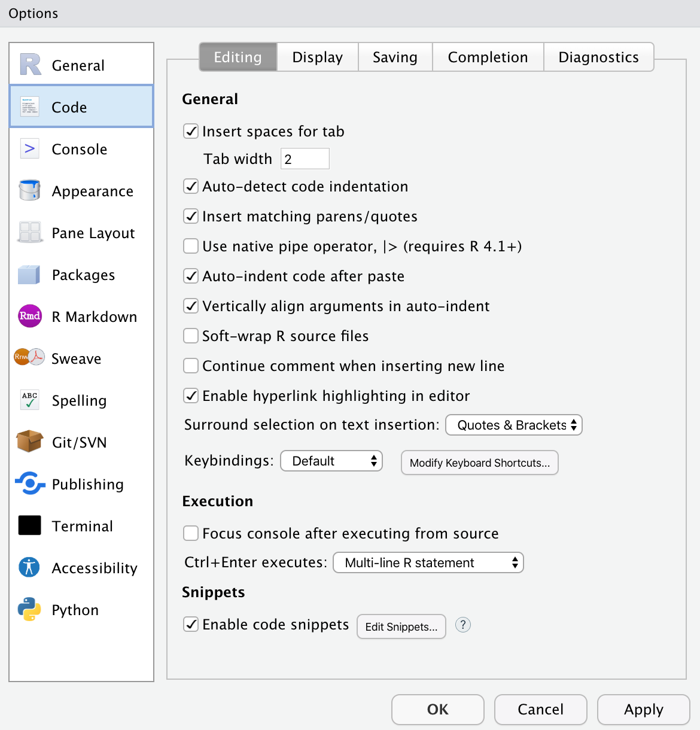Open the Git/SVN cardboard box icon
Screen dimensions: 700x730
[x=30, y=442]
